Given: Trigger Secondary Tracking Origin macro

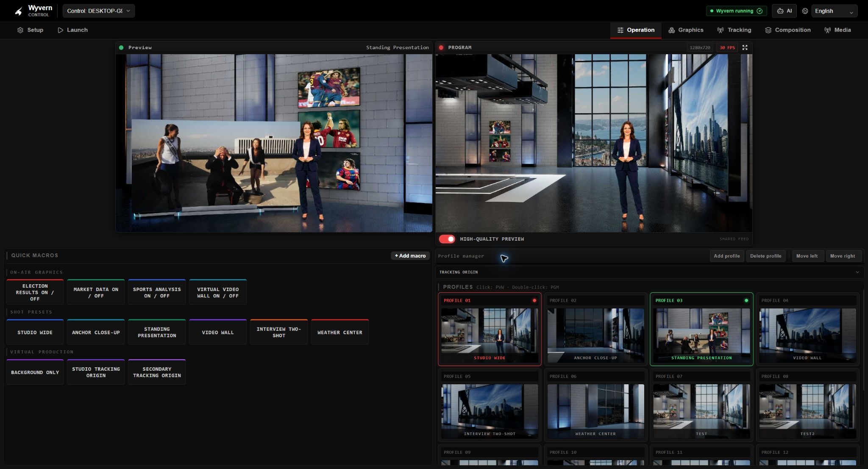Looking at the screenshot, I should 157,372.
